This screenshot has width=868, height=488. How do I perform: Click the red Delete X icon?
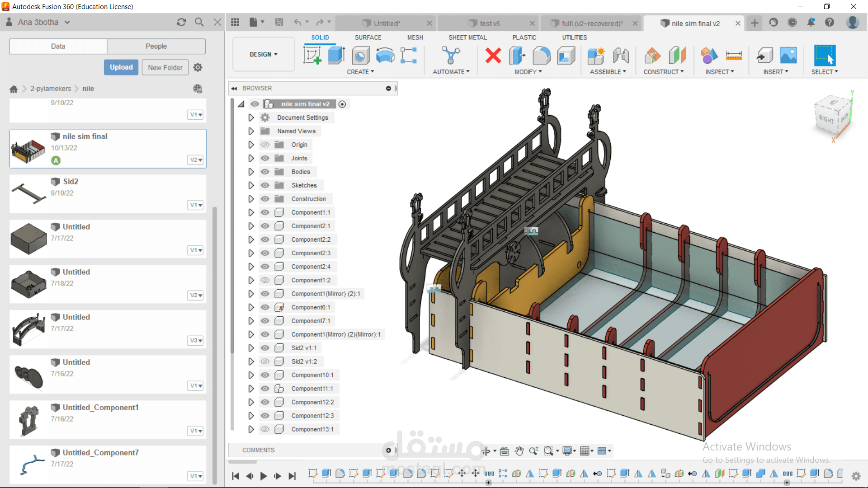[493, 56]
